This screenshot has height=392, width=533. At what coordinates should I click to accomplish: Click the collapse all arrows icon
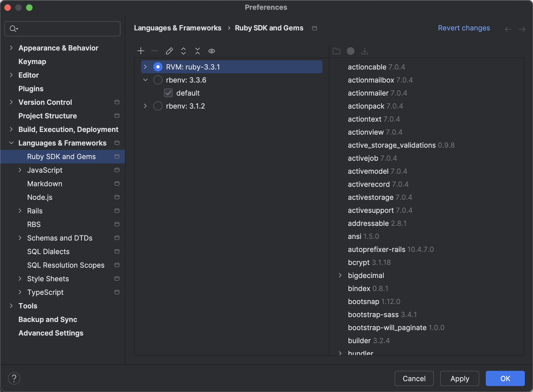198,51
